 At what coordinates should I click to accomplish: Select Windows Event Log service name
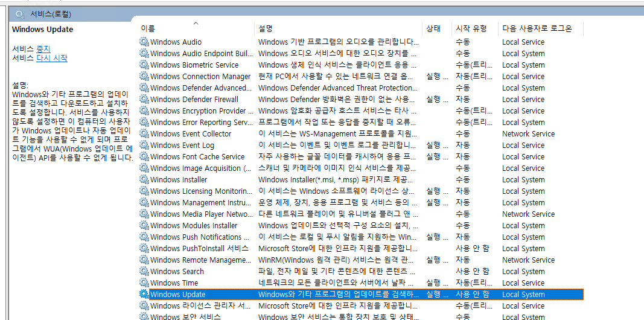point(182,146)
